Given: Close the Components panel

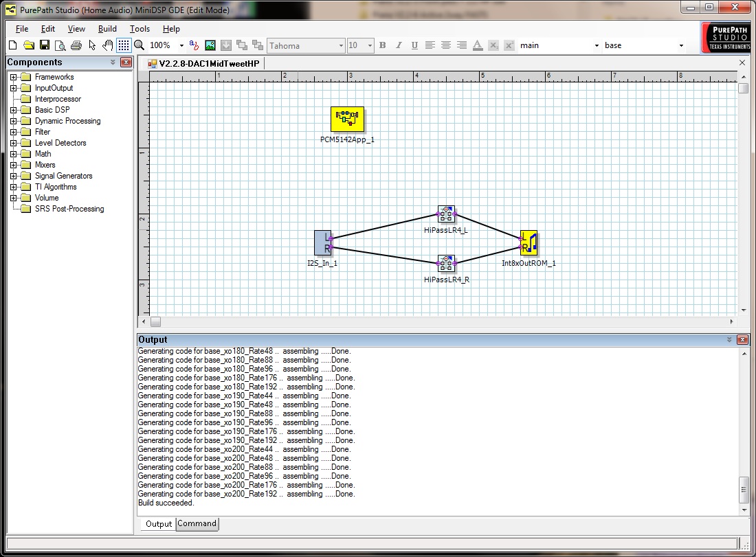Looking at the screenshot, I should click(x=126, y=62).
